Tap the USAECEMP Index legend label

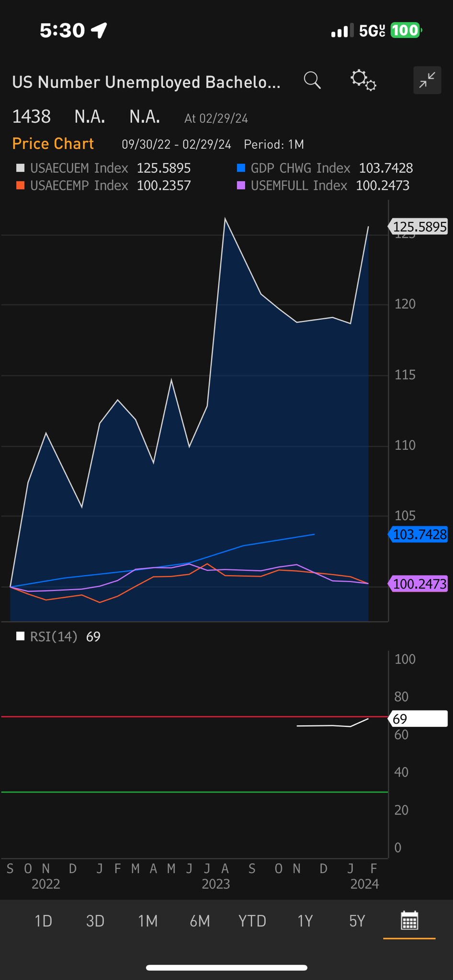tap(79, 185)
